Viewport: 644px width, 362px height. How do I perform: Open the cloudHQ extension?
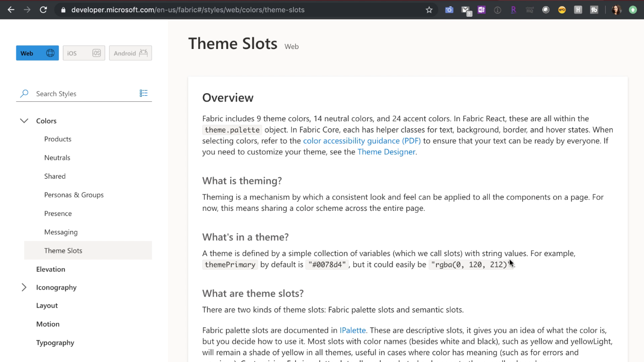click(530, 10)
